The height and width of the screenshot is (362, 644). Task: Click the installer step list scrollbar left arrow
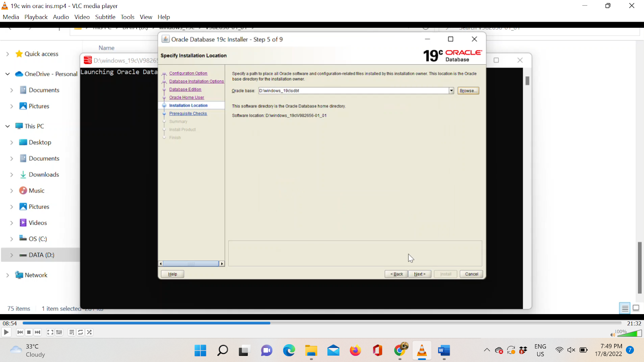coord(161,264)
